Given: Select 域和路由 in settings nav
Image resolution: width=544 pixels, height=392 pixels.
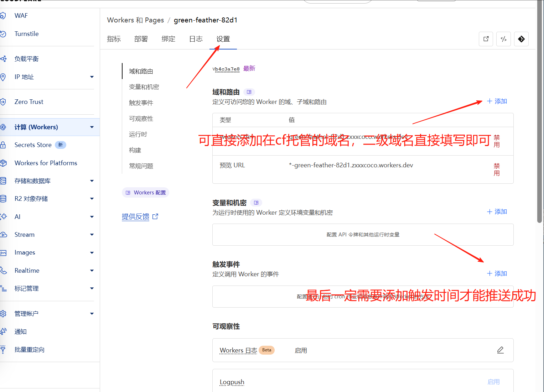Looking at the screenshot, I should pyautogui.click(x=141, y=71).
